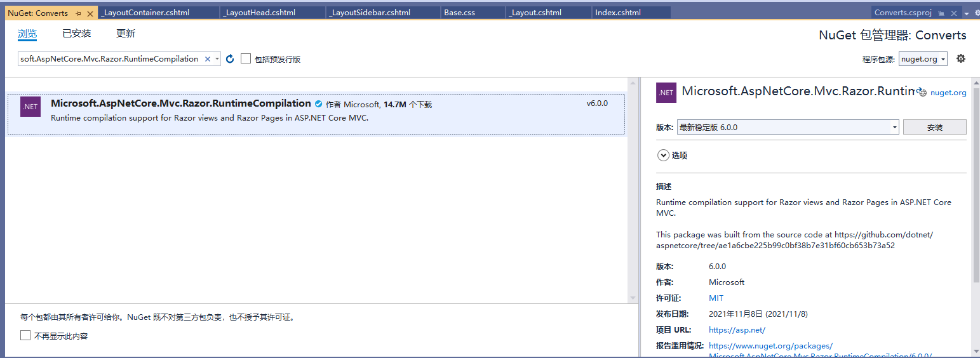Switch to the 已安装 tab
This screenshot has width=980, height=358.
[x=76, y=34]
